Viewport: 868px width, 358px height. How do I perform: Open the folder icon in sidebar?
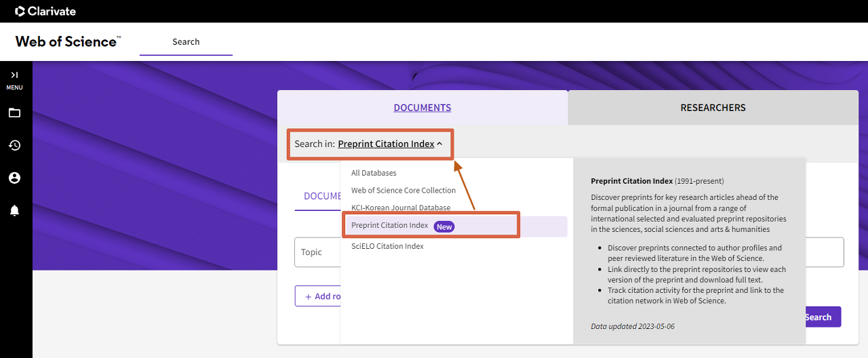click(14, 113)
